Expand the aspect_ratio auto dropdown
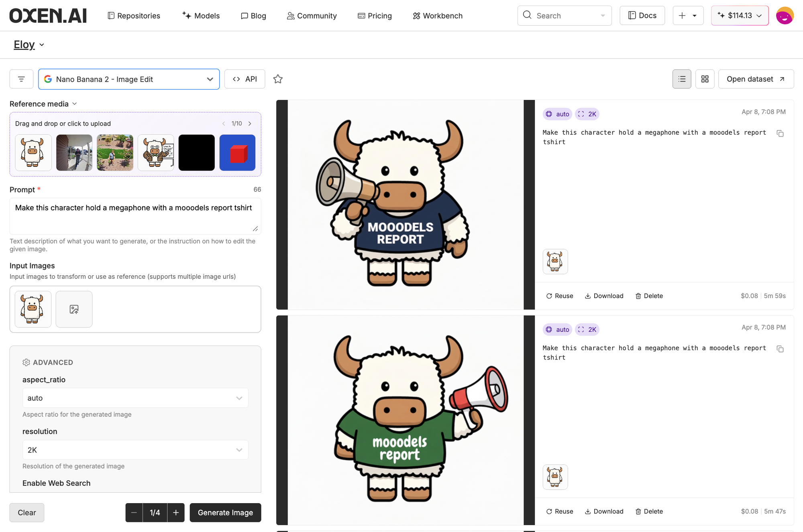Screen dimensions: 803x532 pos(135,398)
